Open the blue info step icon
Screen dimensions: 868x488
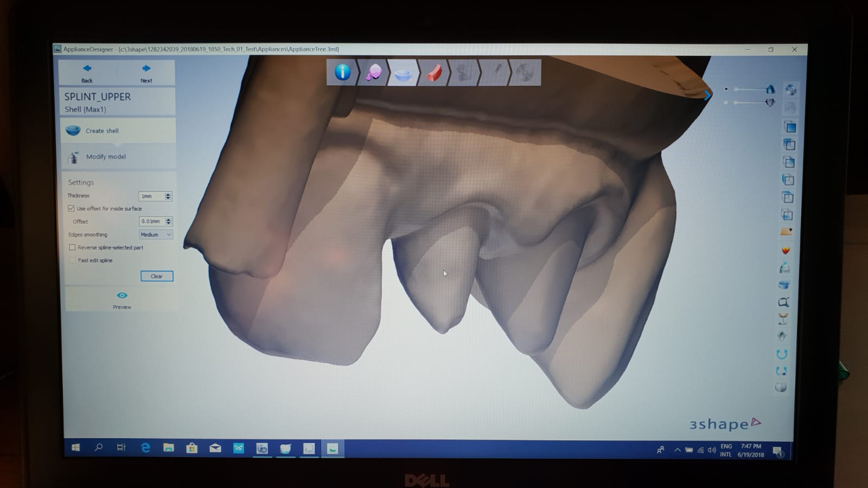[342, 72]
